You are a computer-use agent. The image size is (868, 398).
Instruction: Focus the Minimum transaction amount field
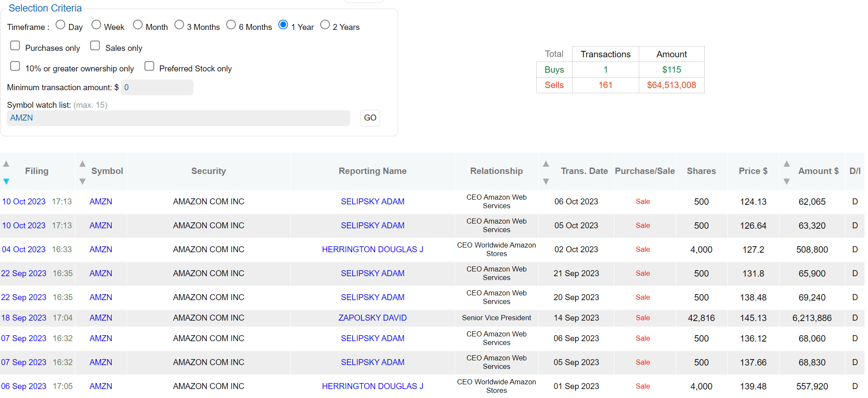point(157,87)
